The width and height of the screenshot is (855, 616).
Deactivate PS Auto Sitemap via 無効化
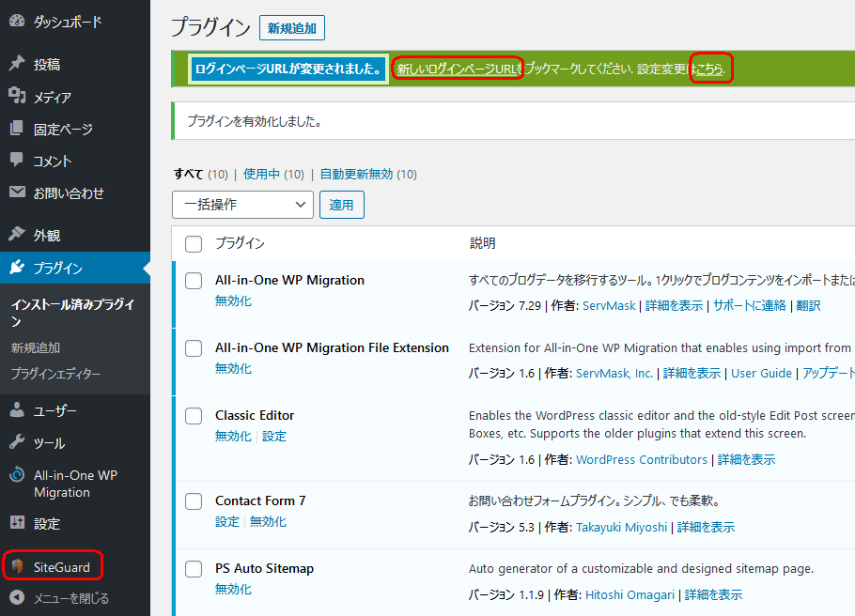click(233, 590)
